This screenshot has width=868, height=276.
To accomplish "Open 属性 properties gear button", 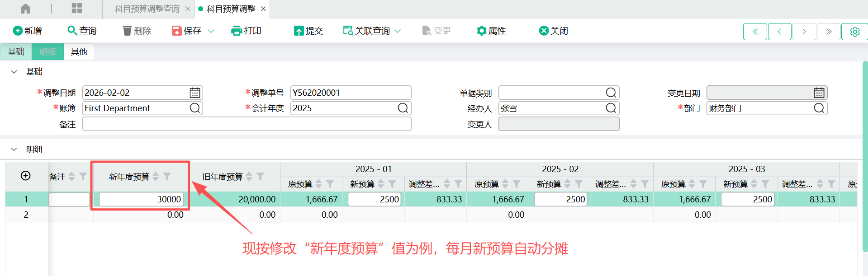I will click(491, 31).
